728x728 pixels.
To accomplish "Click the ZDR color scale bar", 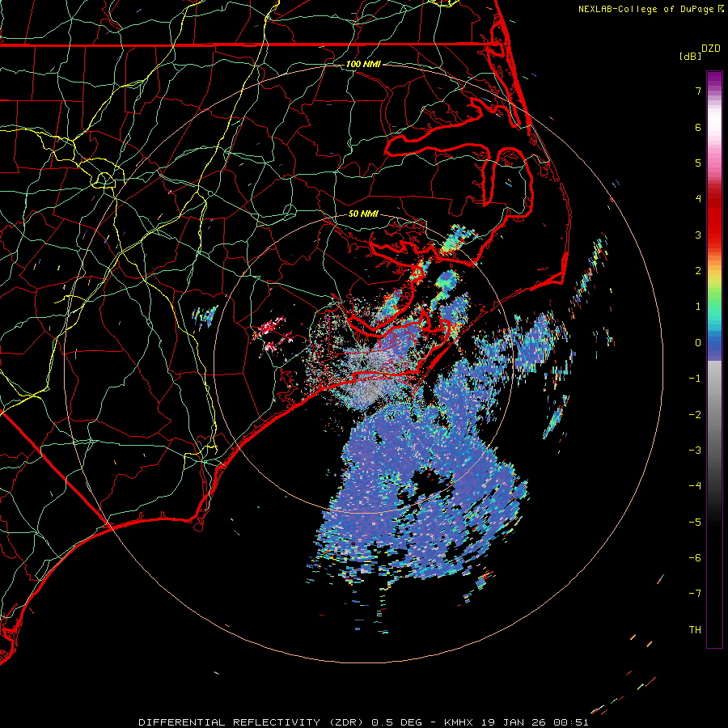I will (714, 359).
